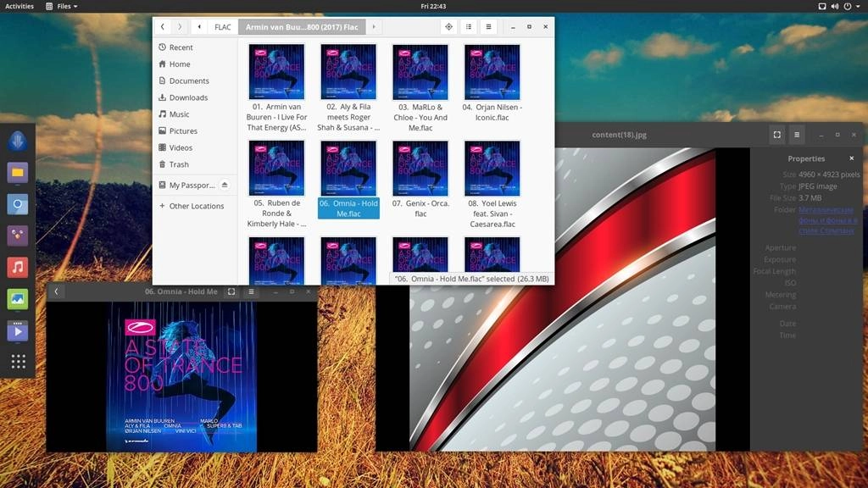Click the left path arrow before FLAC
Screen dimensions: 868x488
[x=199, y=26]
